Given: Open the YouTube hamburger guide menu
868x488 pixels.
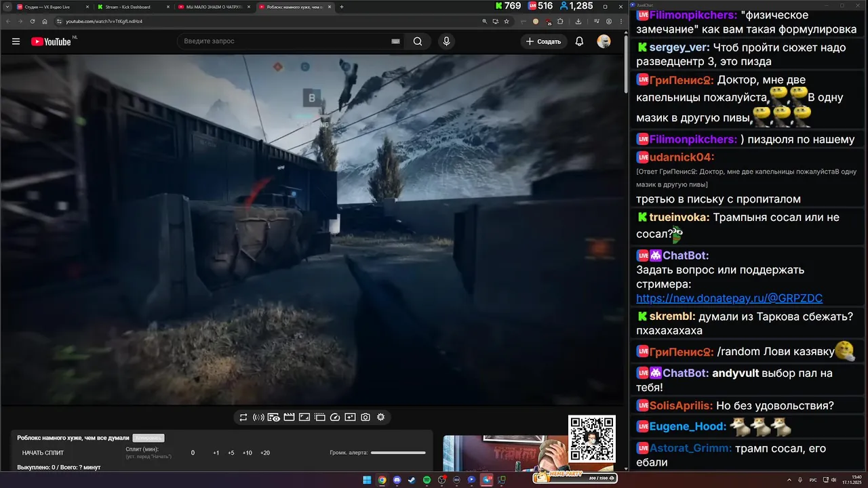Looking at the screenshot, I should tap(16, 41).
